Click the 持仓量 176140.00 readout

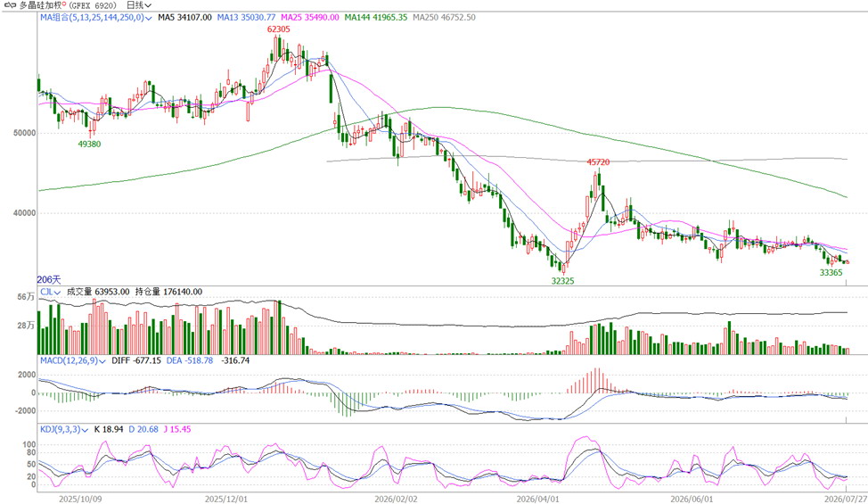168,292
